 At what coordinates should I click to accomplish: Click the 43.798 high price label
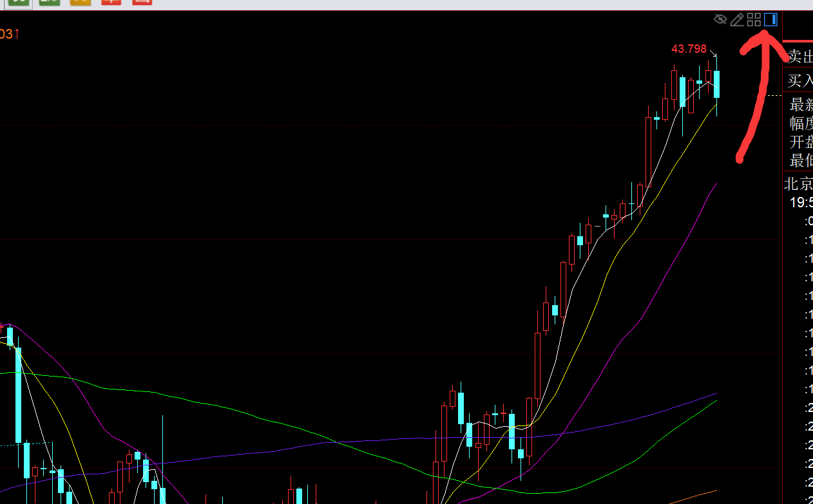pyautogui.click(x=689, y=49)
